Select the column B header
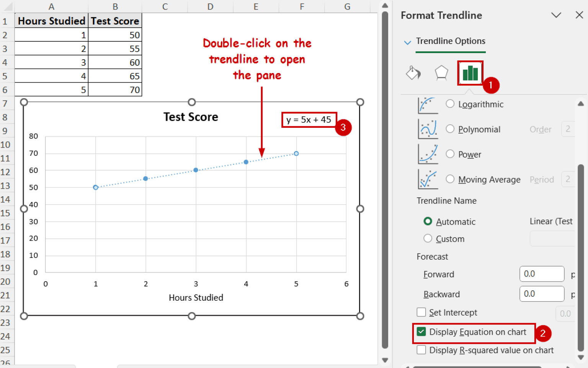588x368 pixels. [115, 7]
